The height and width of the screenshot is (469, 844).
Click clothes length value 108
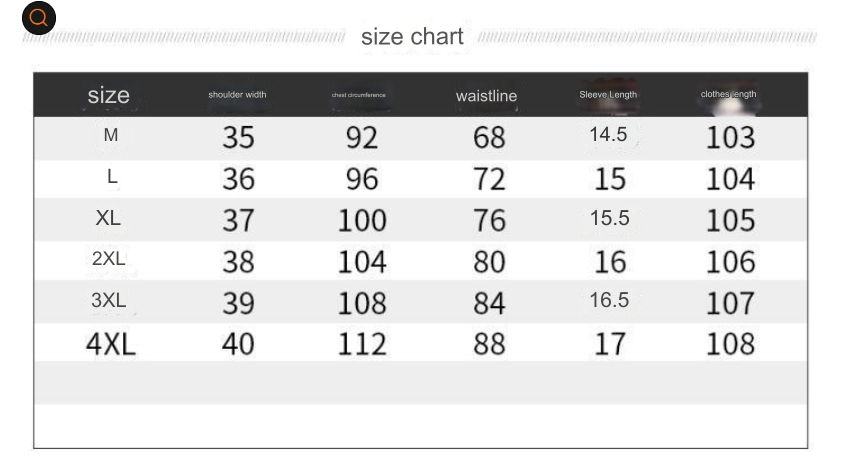pos(730,344)
